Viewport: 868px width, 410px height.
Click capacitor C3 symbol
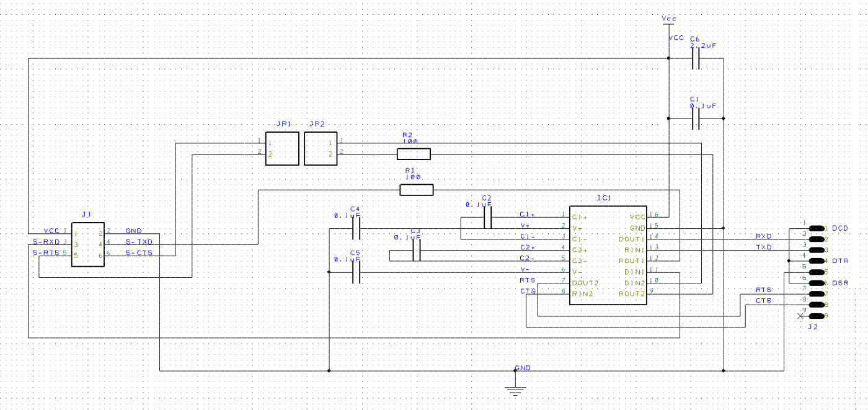(417, 251)
